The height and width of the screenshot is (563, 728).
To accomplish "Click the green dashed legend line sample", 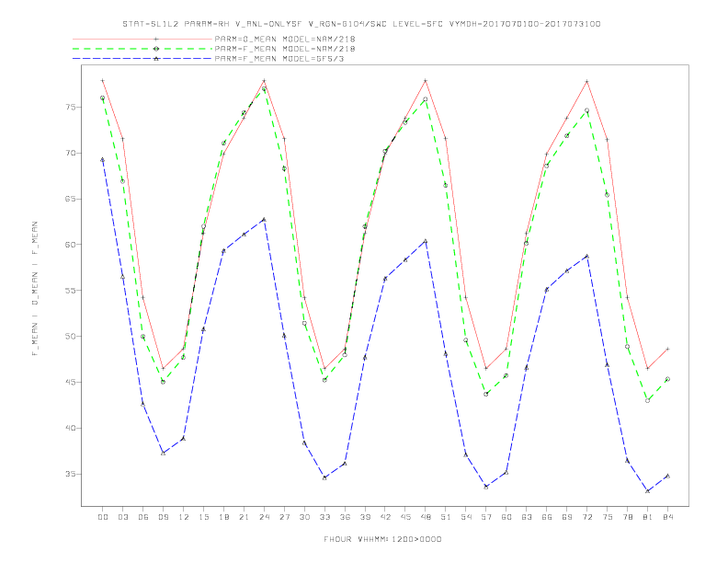I will click(x=142, y=49).
